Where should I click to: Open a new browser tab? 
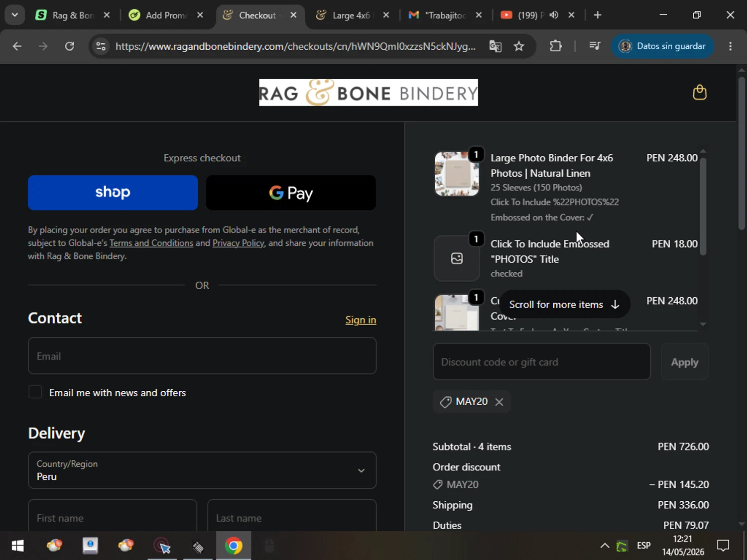point(598,15)
